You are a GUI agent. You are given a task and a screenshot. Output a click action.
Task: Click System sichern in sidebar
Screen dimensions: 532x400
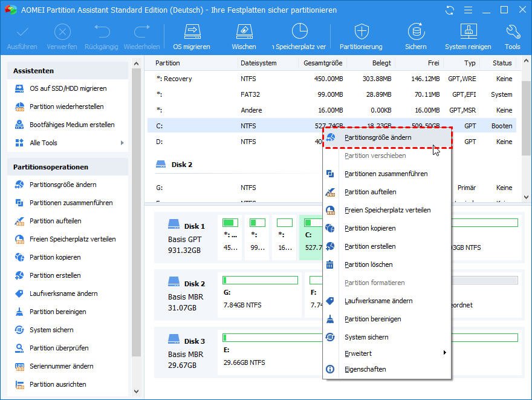(51, 330)
